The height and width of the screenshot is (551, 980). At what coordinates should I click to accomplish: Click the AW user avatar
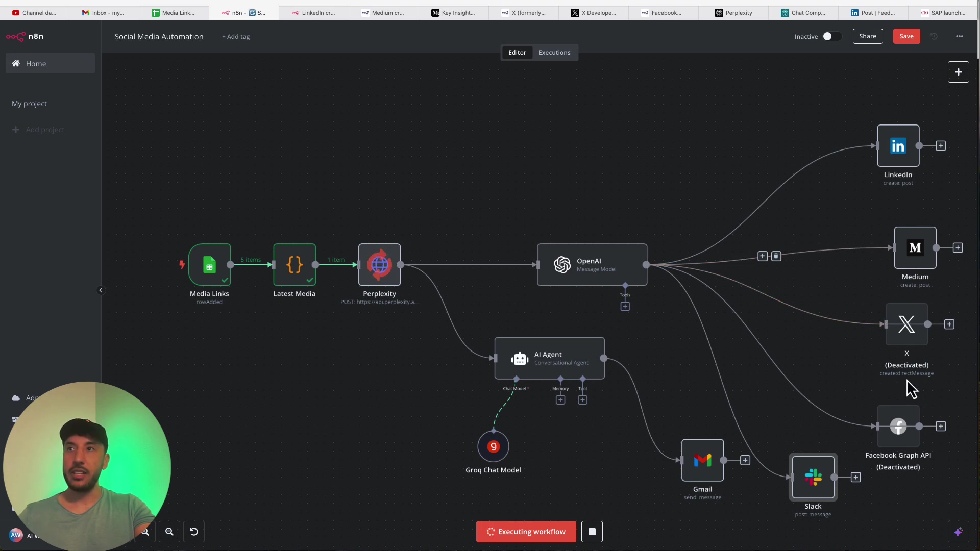(16, 535)
